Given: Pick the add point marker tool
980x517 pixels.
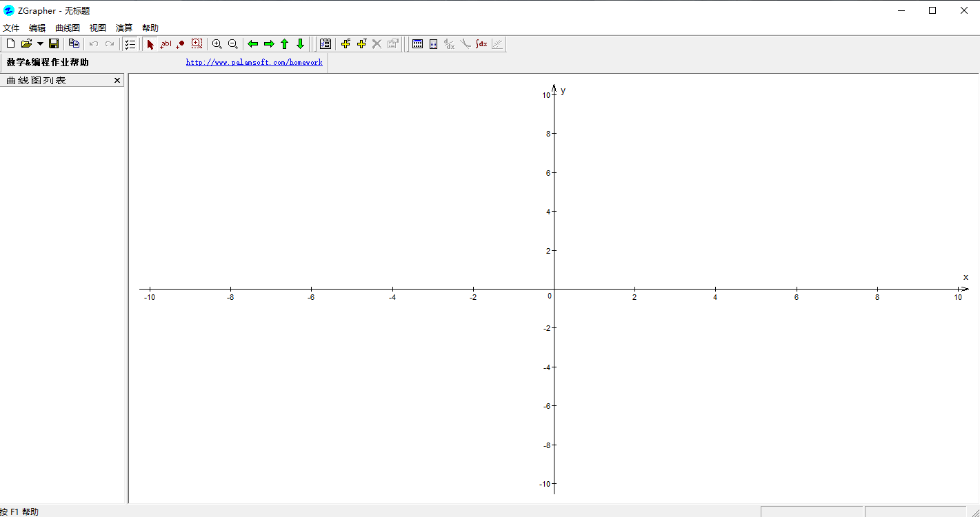Looking at the screenshot, I should coord(181,44).
